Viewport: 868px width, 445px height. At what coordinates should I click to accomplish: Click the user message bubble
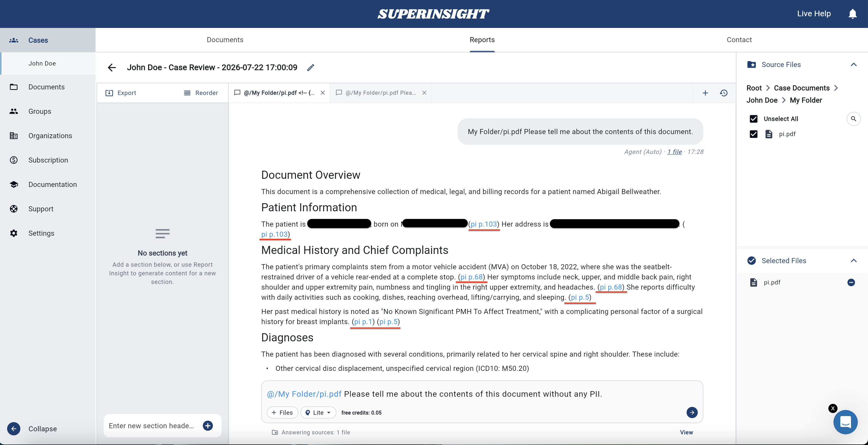coord(580,132)
